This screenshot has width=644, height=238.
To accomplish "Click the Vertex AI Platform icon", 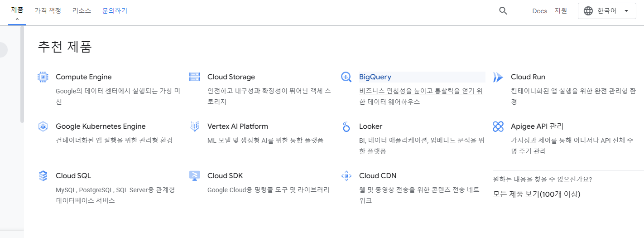I will [x=195, y=126].
